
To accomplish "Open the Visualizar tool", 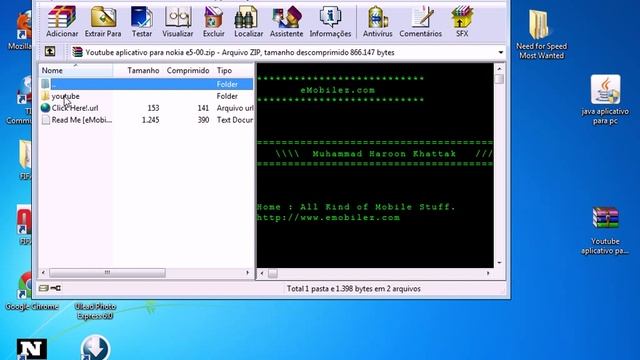I will (178, 21).
